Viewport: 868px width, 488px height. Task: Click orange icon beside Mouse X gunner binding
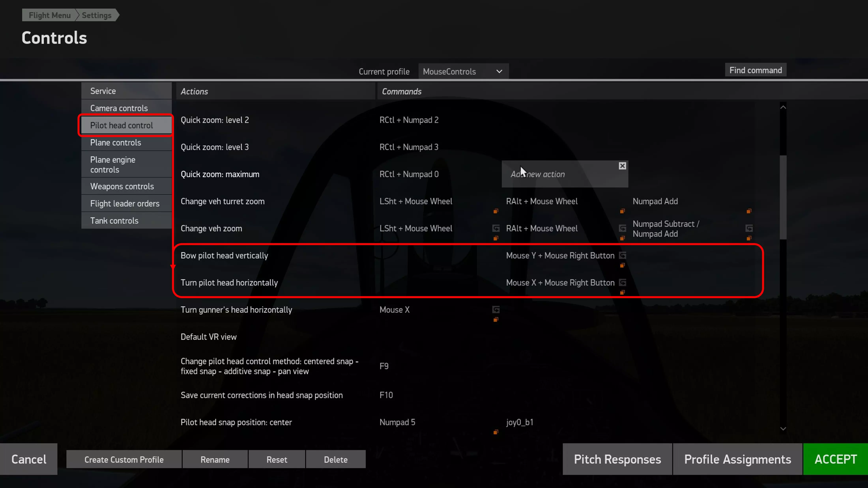pos(495,320)
